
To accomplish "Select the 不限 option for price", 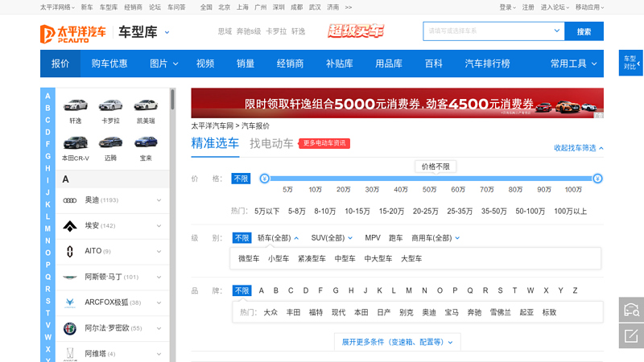I will (x=241, y=179).
